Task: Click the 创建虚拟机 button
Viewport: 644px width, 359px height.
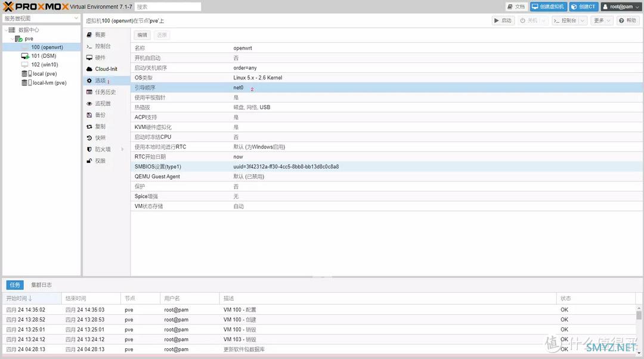Action: pos(549,7)
